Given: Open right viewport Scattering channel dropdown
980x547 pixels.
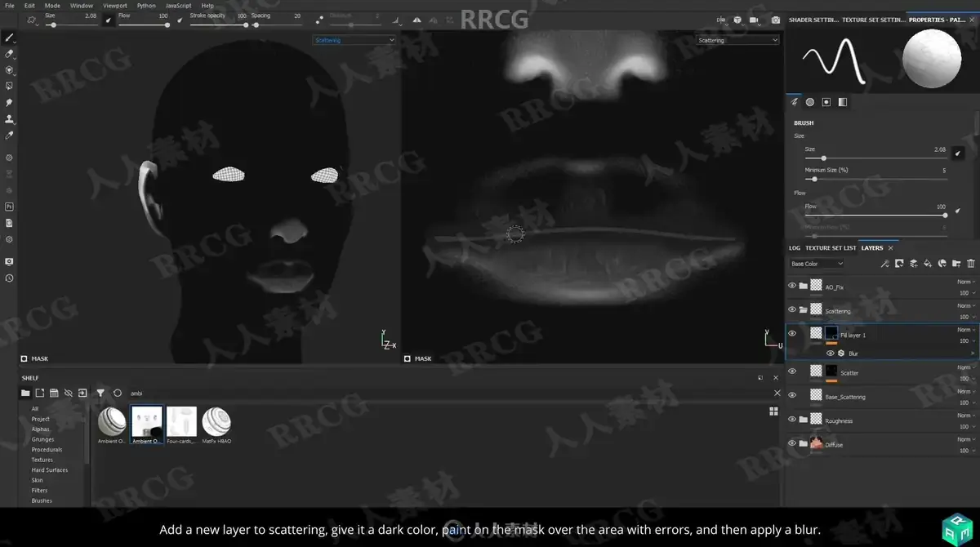Looking at the screenshot, I should click(x=737, y=40).
